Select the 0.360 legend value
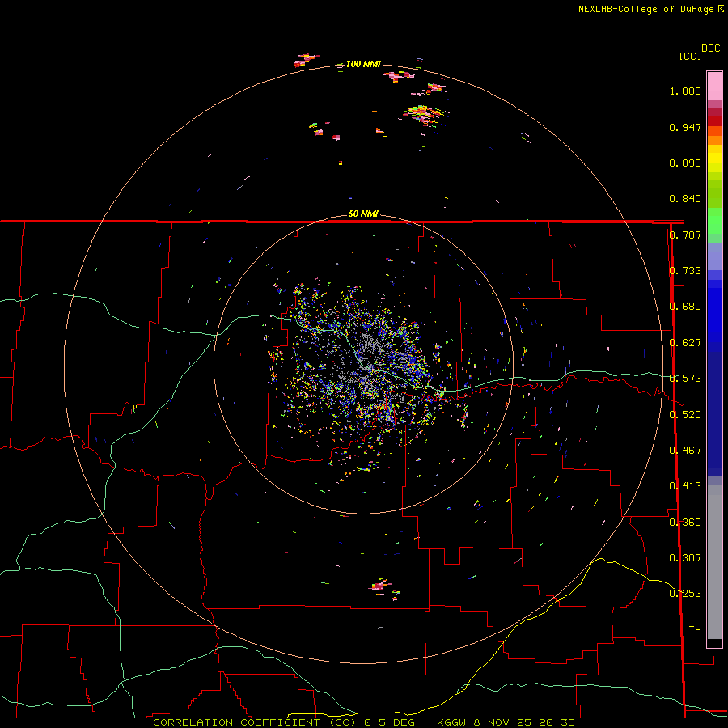Screen dimensions: 728x728 (685, 523)
